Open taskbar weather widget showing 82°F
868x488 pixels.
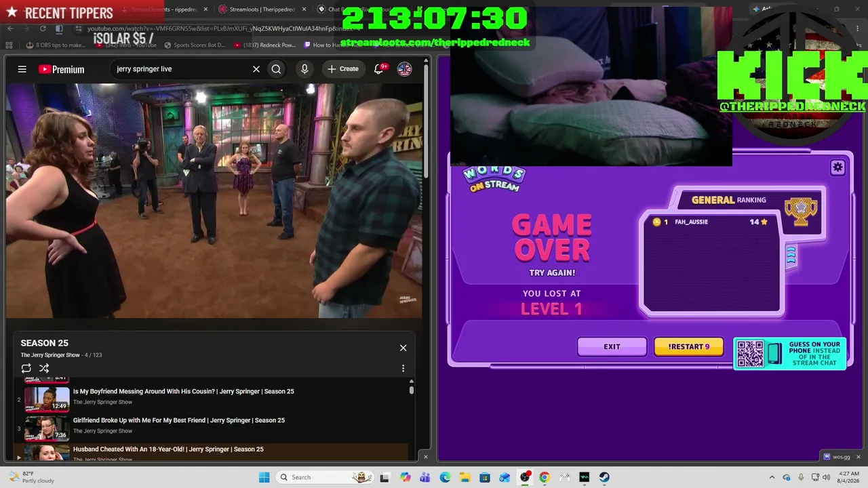point(30,477)
